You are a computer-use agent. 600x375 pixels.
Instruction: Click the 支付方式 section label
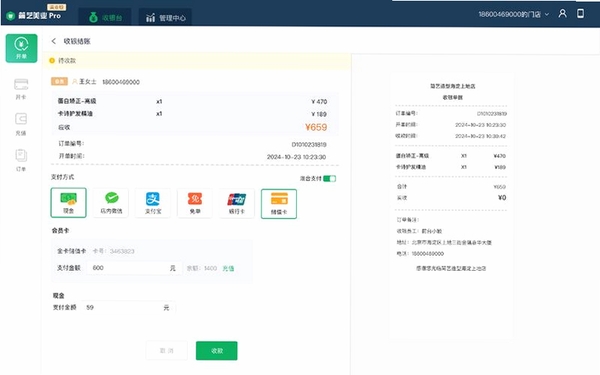click(x=62, y=177)
